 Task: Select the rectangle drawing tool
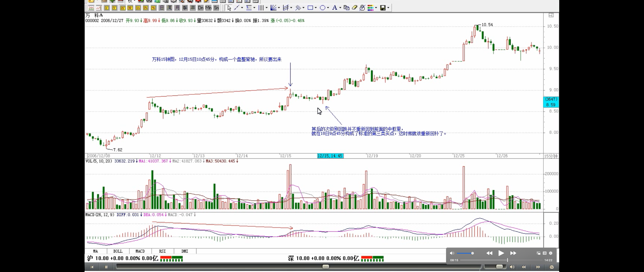pyautogui.click(x=310, y=8)
